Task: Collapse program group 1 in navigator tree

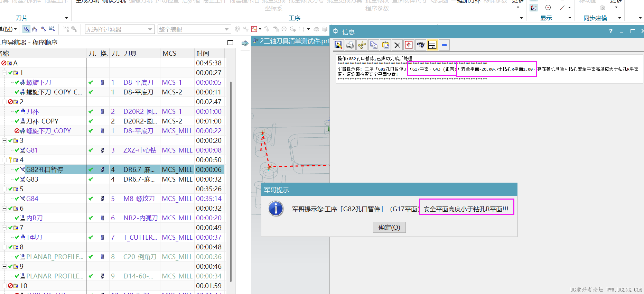Action: [x=4, y=73]
